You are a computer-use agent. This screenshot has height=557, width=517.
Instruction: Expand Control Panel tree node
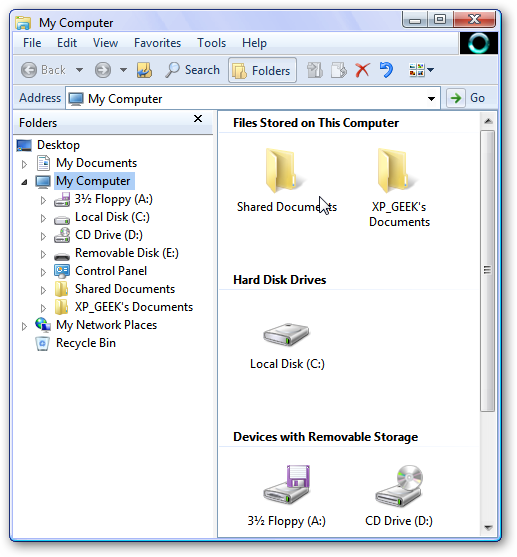[43, 272]
